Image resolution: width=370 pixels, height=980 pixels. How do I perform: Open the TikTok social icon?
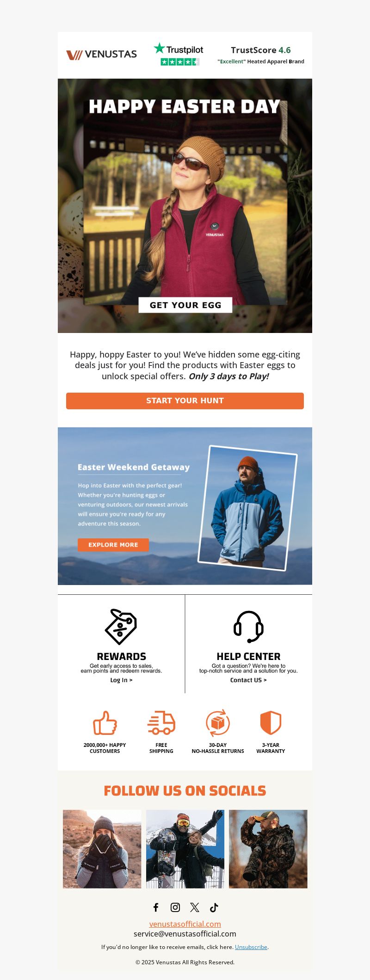[x=214, y=907]
